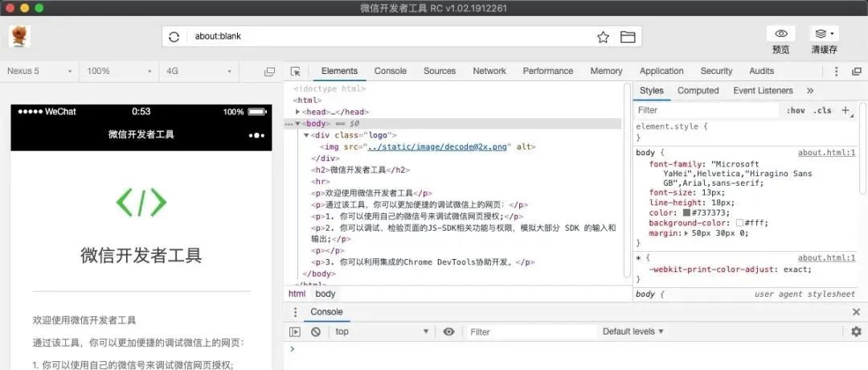Viewport: 868px width, 370px height.
Task: Switch to the Network tab
Action: point(489,71)
